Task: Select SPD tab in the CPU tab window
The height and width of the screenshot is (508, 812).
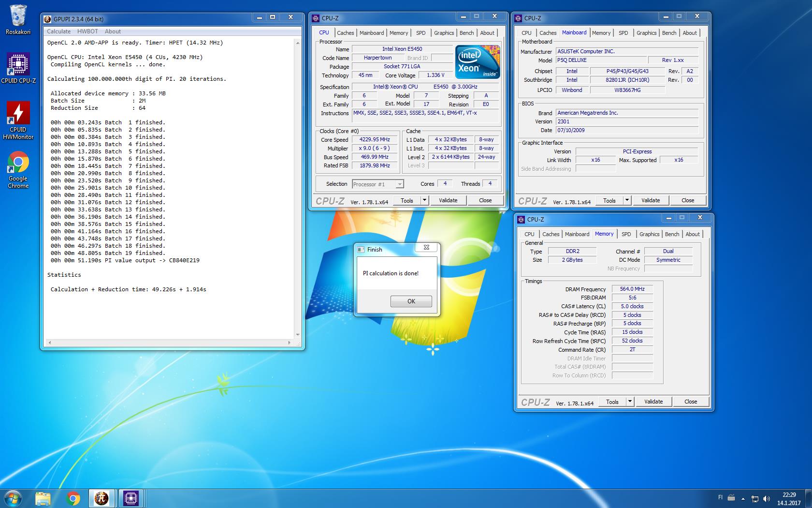Action: pos(421,33)
